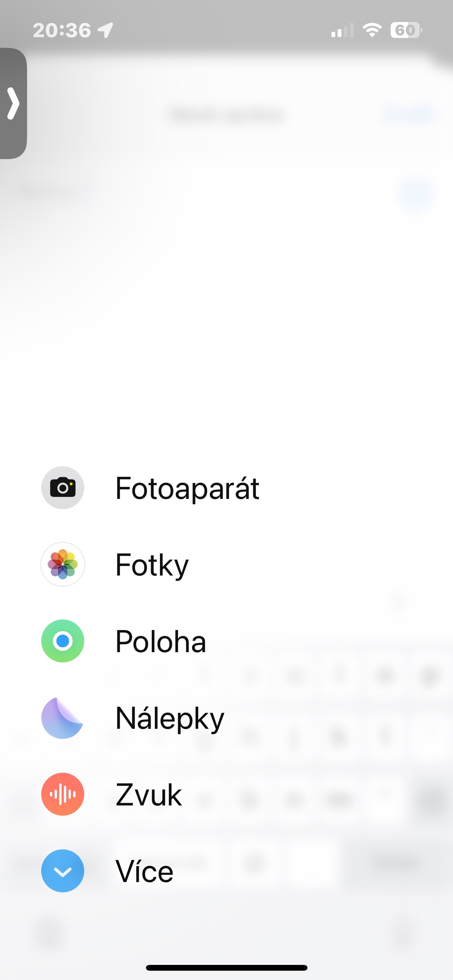453x980 pixels.
Task: Choose the Fotky menu label
Action: coord(152,566)
